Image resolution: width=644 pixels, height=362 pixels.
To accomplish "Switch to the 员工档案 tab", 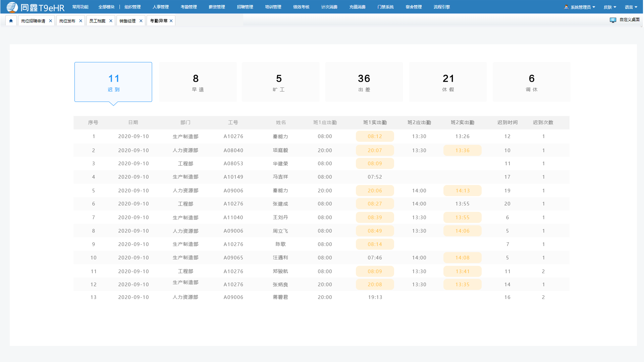I will click(x=97, y=21).
